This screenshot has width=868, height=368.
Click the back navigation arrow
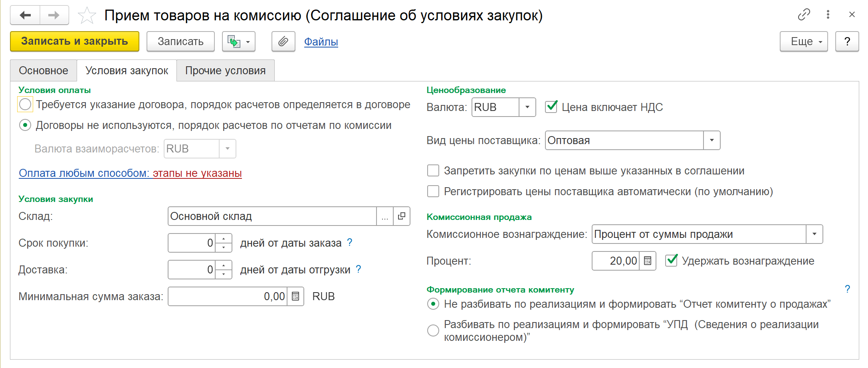25,15
